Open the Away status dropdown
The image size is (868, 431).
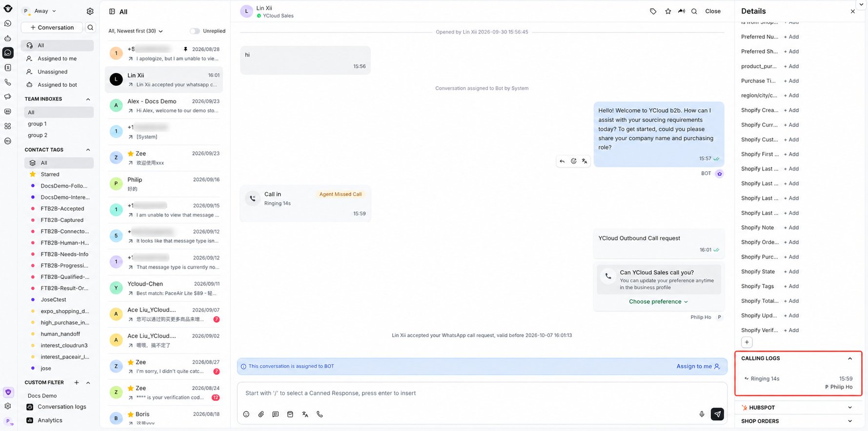pos(40,11)
